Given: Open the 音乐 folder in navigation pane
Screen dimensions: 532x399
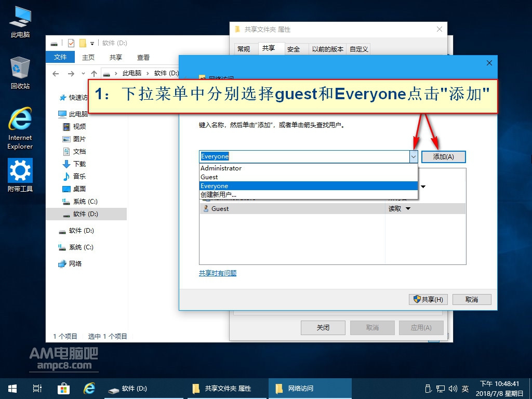Looking at the screenshot, I should pyautogui.click(x=75, y=177).
